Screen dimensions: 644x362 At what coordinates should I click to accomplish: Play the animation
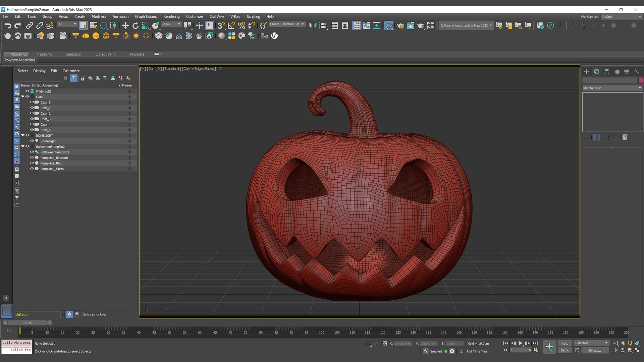click(x=520, y=343)
